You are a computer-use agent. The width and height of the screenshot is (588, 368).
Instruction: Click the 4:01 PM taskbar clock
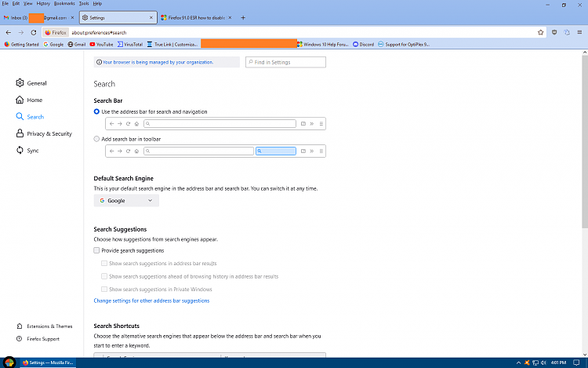(558, 363)
